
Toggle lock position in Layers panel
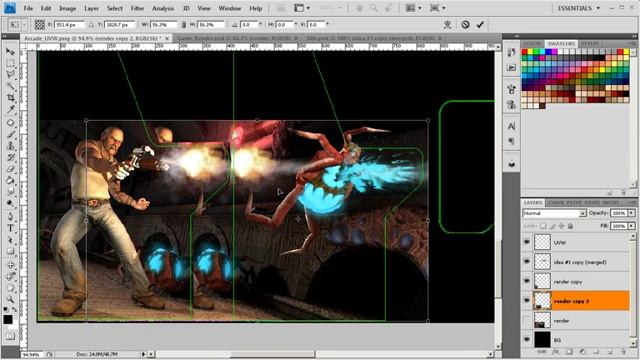561,226
